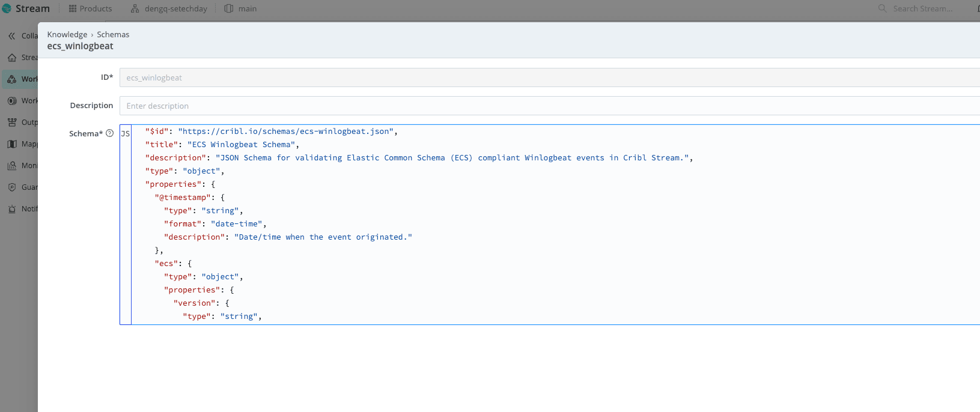Click the search magnifier icon
The width and height of the screenshot is (980, 412).
pos(882,8)
